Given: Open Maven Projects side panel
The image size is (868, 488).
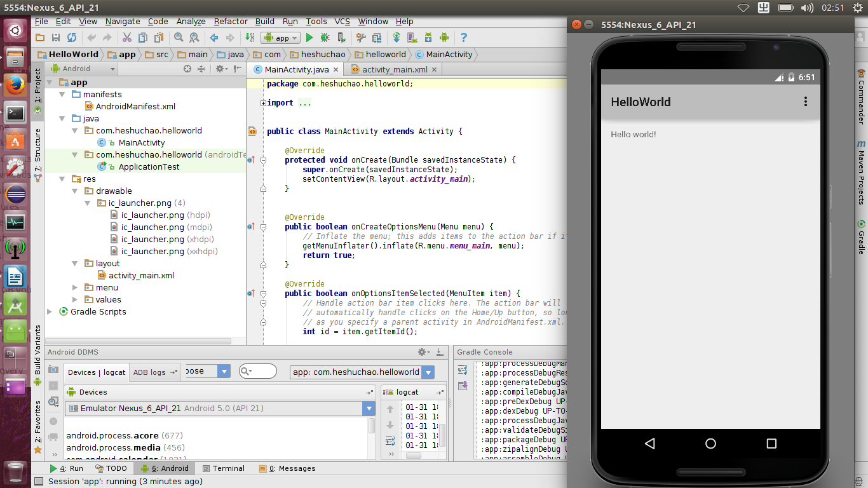Looking at the screenshot, I should (x=861, y=172).
